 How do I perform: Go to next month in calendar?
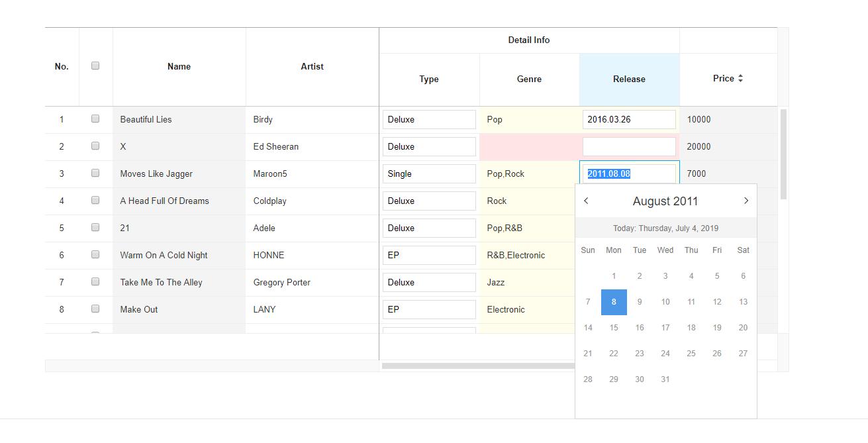tap(746, 201)
